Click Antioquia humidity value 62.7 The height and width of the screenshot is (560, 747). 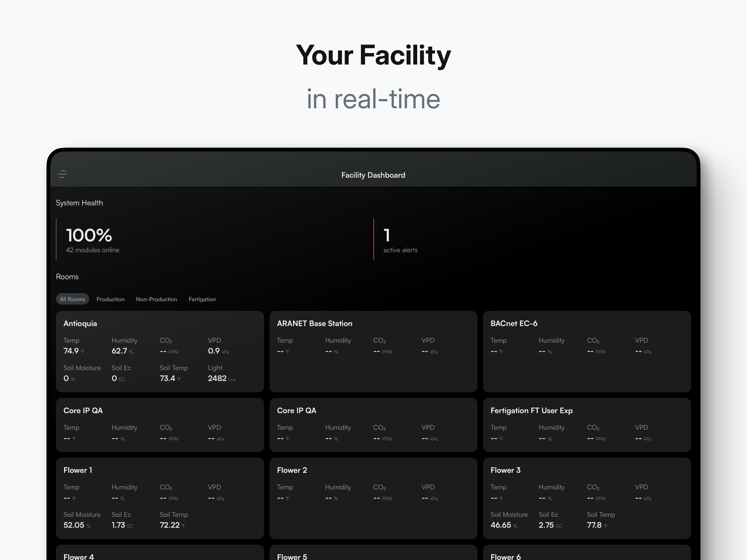pos(119,351)
